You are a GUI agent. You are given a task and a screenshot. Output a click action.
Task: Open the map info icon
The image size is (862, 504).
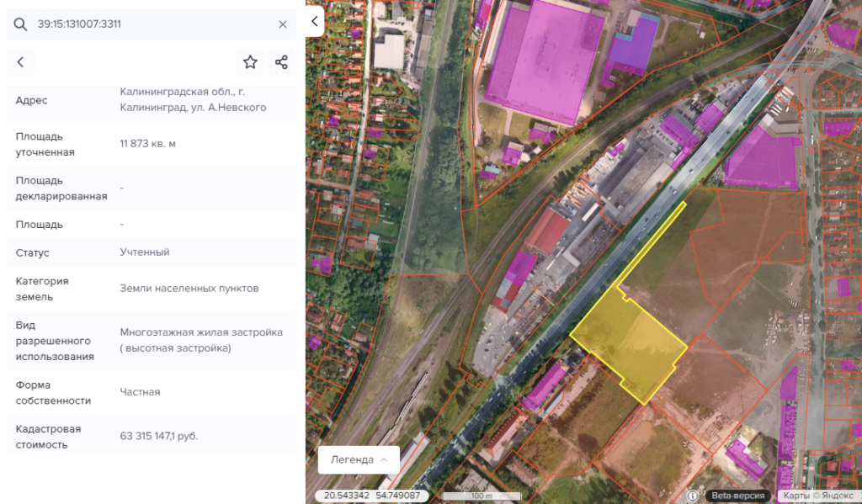693,496
